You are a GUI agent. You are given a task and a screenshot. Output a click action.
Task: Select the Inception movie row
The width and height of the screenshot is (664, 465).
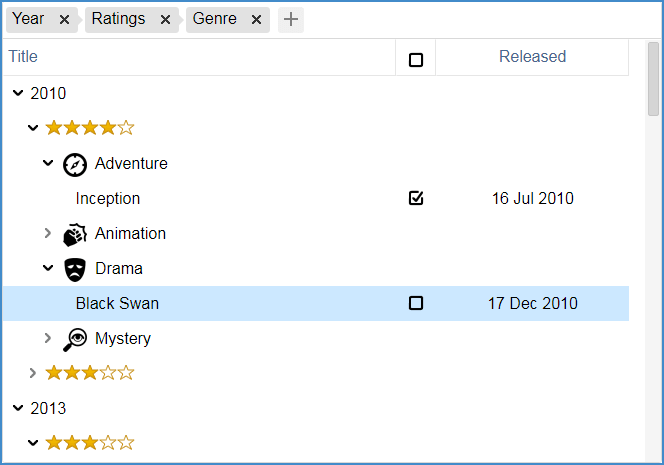108,199
